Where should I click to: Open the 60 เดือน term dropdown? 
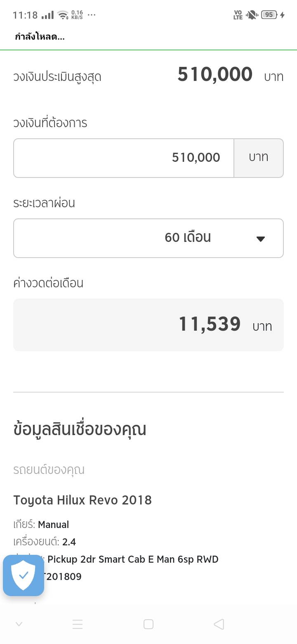pyautogui.click(x=148, y=238)
